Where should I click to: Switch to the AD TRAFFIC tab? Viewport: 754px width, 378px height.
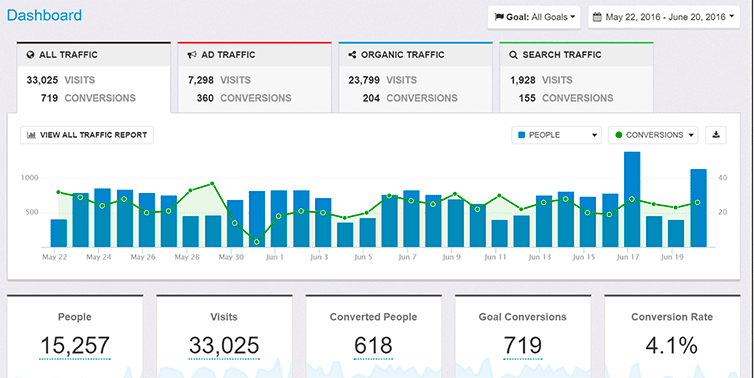(x=254, y=77)
